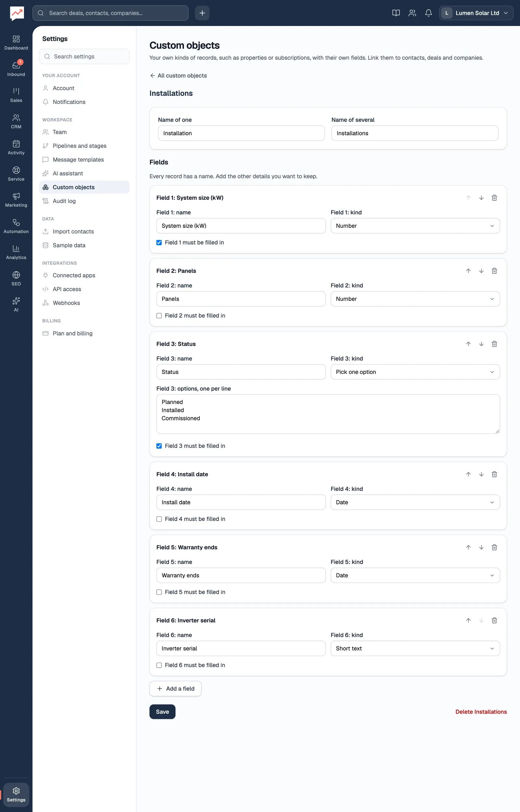The width and height of the screenshot is (520, 812).
Task: Click Delete Installations link
Action: click(481, 711)
